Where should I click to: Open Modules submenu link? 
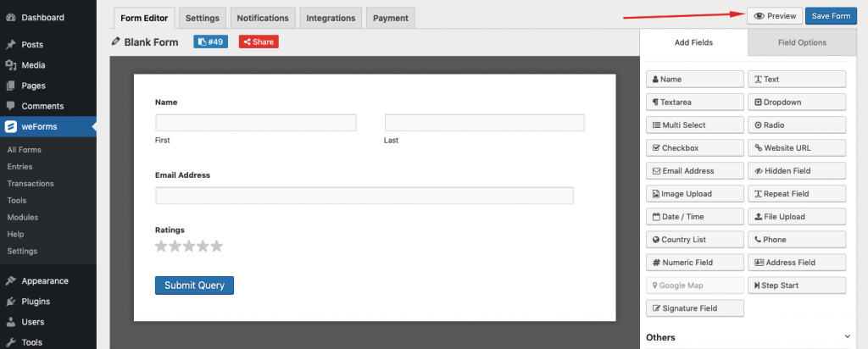pos(23,218)
